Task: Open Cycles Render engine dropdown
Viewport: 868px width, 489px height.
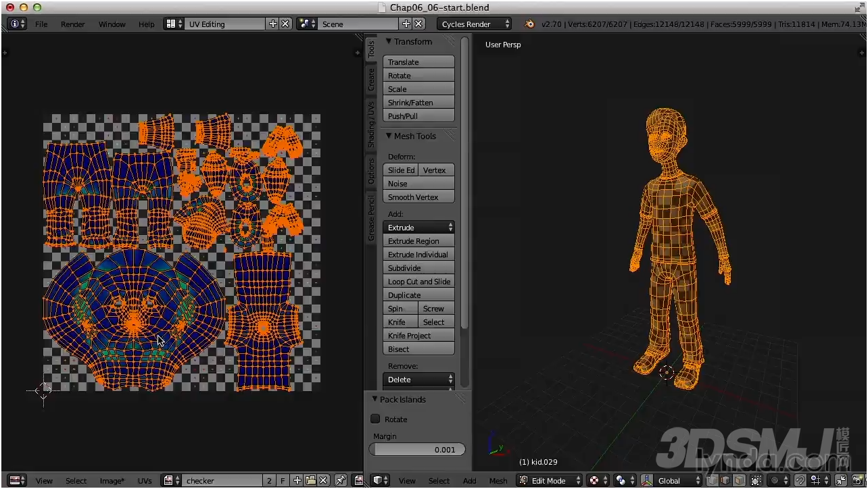Action: (x=473, y=24)
